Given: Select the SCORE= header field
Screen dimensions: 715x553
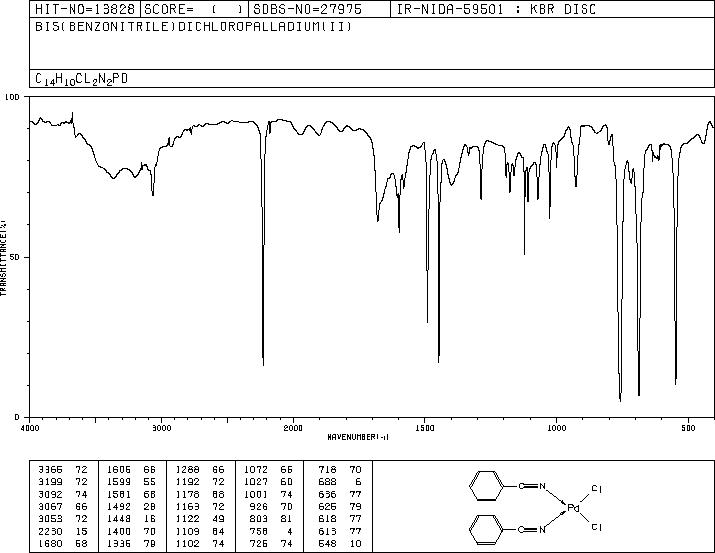Looking at the screenshot, I should pos(194,9).
